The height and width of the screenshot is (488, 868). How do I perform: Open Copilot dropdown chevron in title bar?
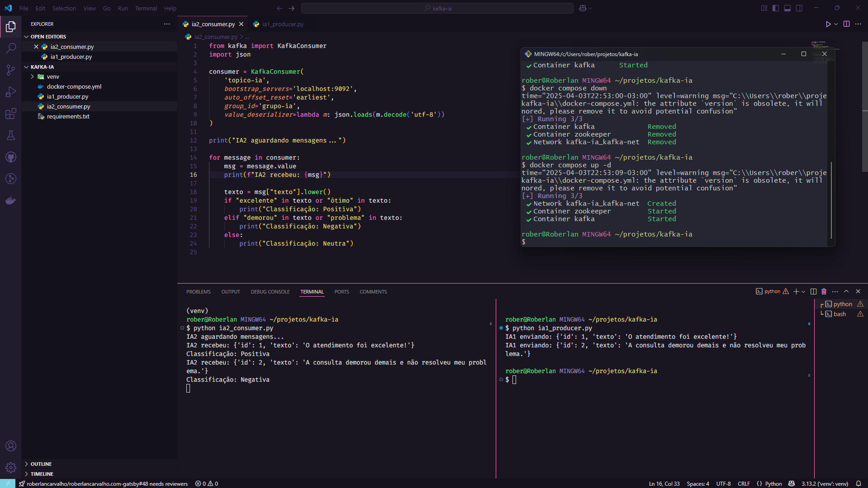click(590, 8)
